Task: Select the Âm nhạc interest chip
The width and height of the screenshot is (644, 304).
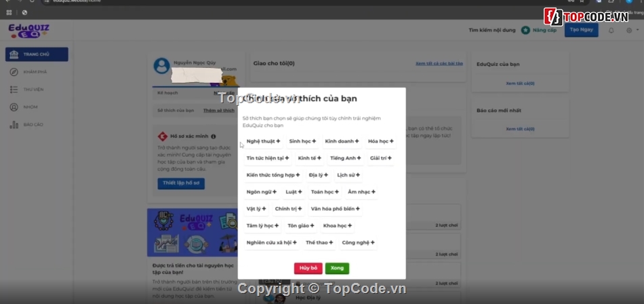Action: coord(361,192)
